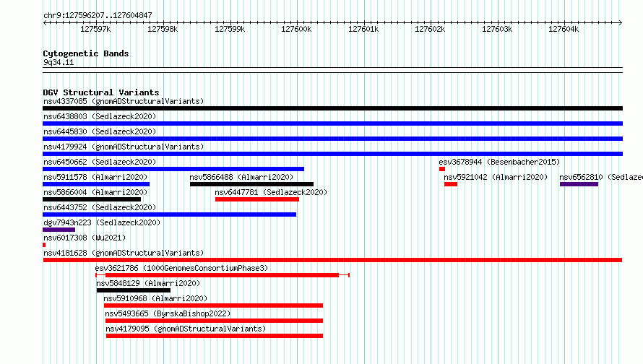Select the red nsv5493665 variant bar

214,321
